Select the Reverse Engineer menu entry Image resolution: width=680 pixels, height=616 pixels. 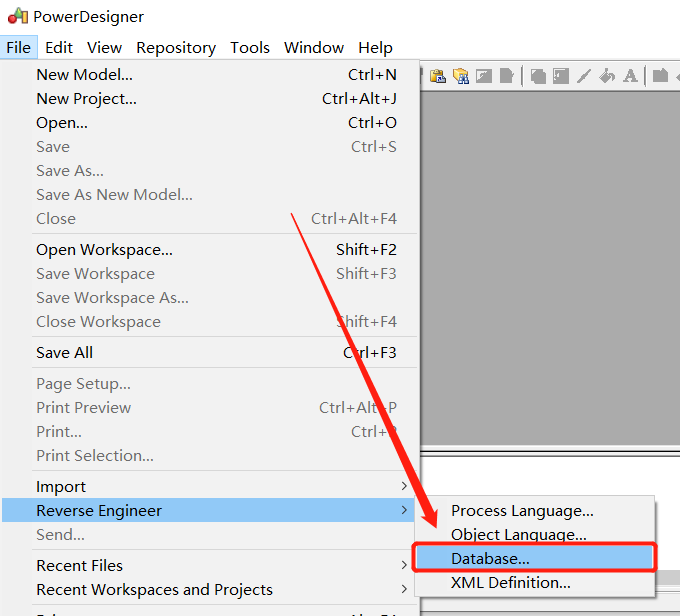pos(210,510)
